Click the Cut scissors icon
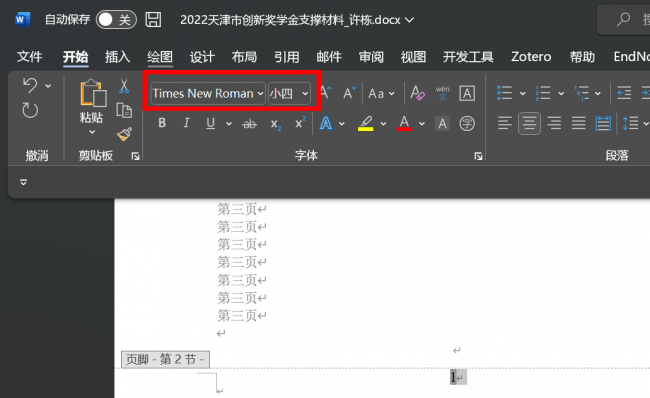 coord(124,86)
